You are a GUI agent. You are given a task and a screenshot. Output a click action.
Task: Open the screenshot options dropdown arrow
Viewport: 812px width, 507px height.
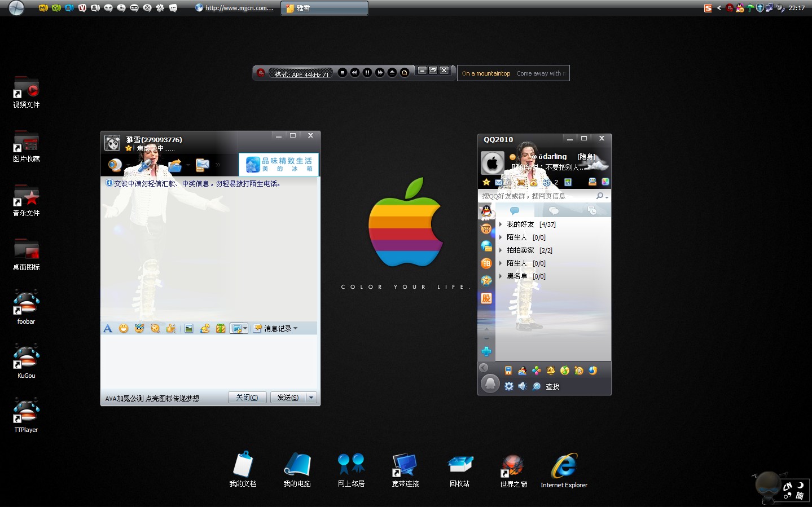pyautogui.click(x=245, y=329)
